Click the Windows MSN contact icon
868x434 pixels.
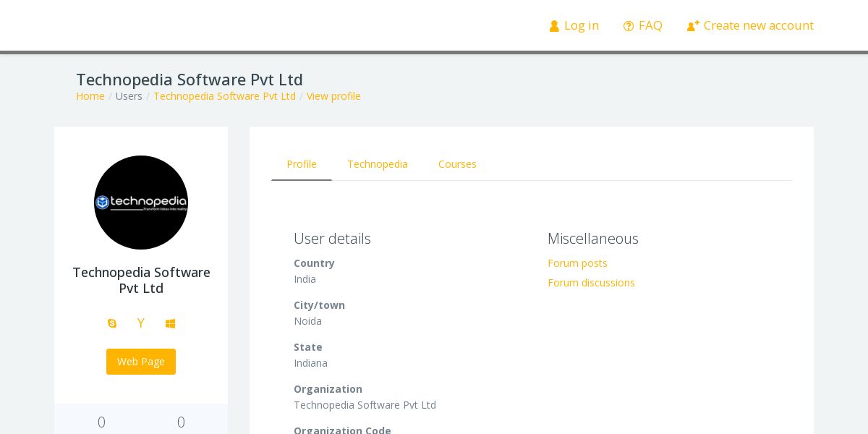point(170,323)
